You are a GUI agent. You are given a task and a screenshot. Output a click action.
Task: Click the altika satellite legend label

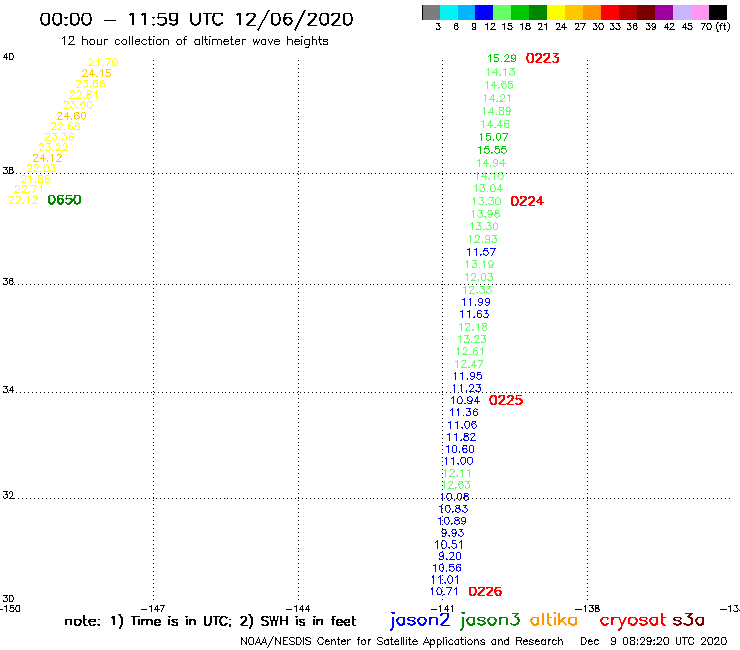(554, 620)
